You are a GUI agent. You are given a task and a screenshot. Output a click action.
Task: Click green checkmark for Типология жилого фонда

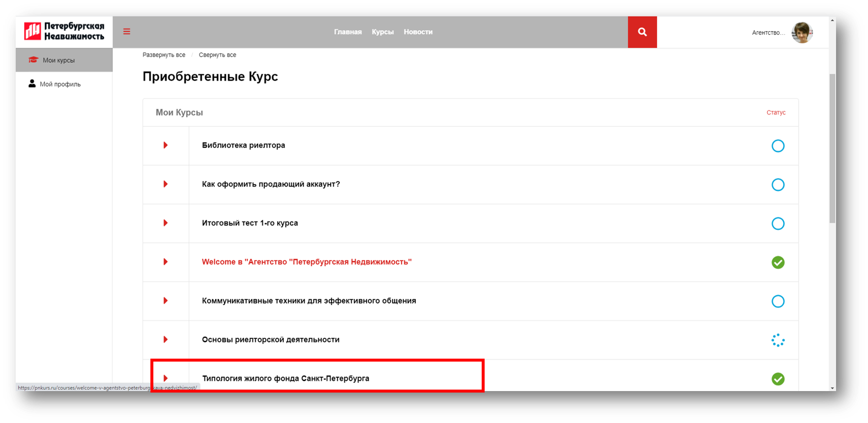coord(778,379)
